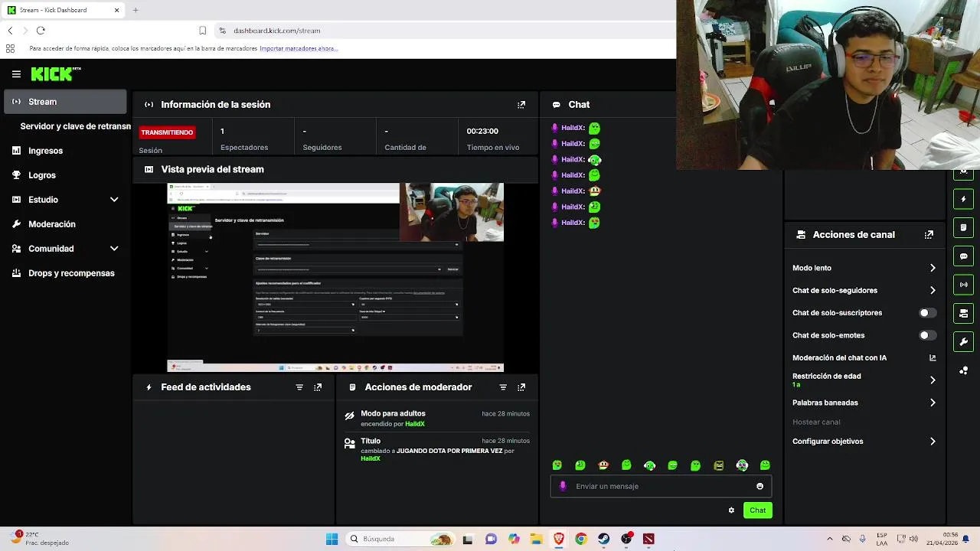Screen dimensions: 980x551
Task: Open the Steam taskbar icon
Action: 603,539
